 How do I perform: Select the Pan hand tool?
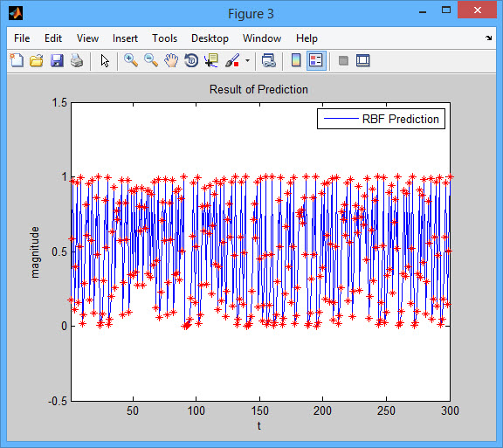pyautogui.click(x=171, y=60)
